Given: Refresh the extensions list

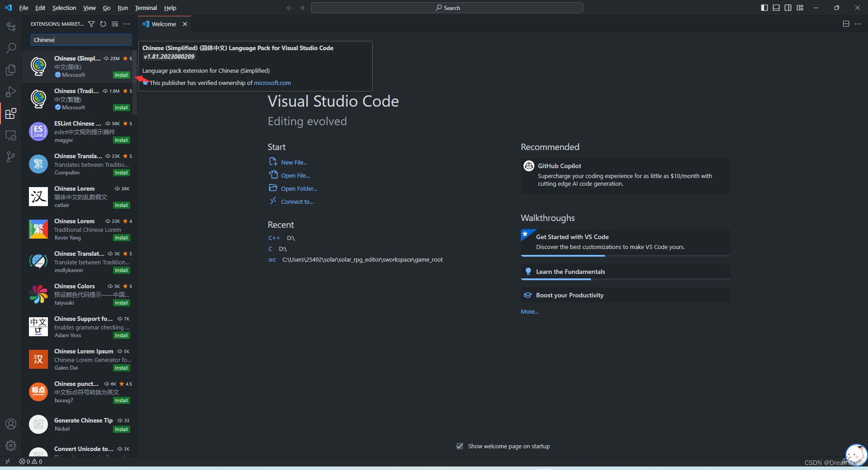Looking at the screenshot, I should point(103,24).
